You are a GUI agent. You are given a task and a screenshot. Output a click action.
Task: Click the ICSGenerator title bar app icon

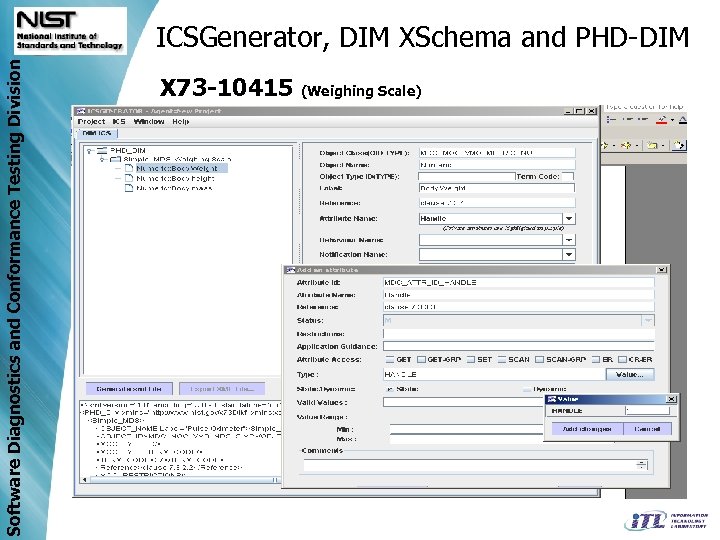click(x=81, y=111)
